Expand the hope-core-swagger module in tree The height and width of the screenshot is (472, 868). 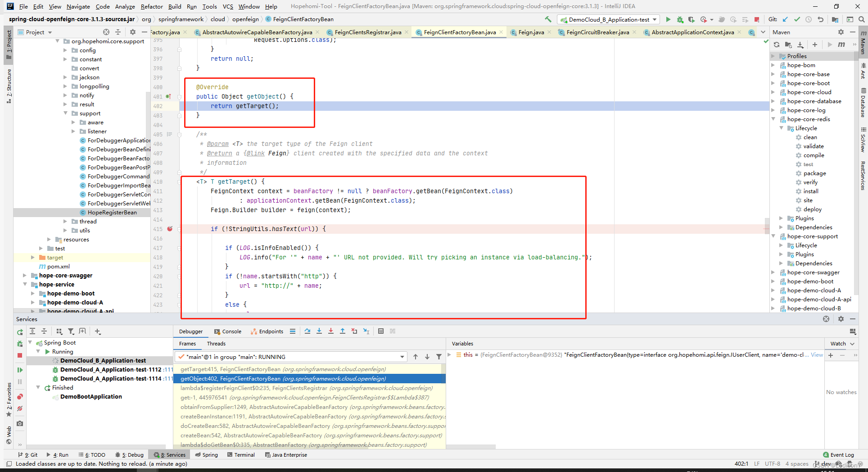tap(25, 275)
